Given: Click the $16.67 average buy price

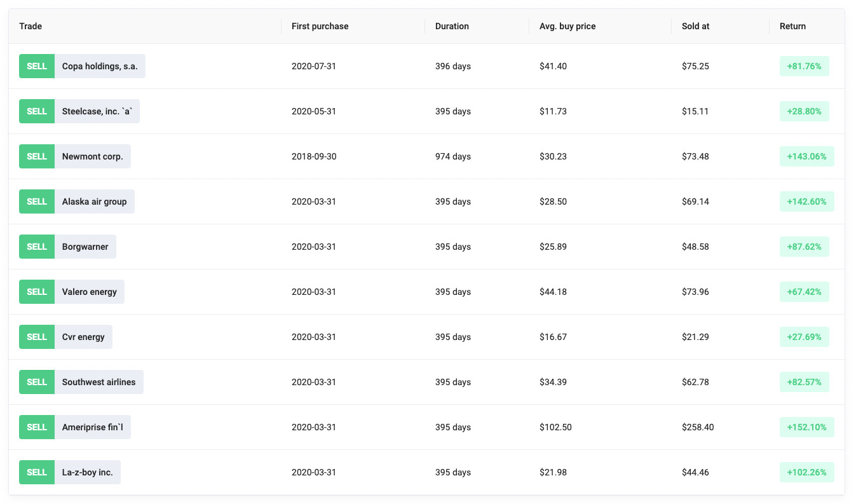Looking at the screenshot, I should [553, 337].
